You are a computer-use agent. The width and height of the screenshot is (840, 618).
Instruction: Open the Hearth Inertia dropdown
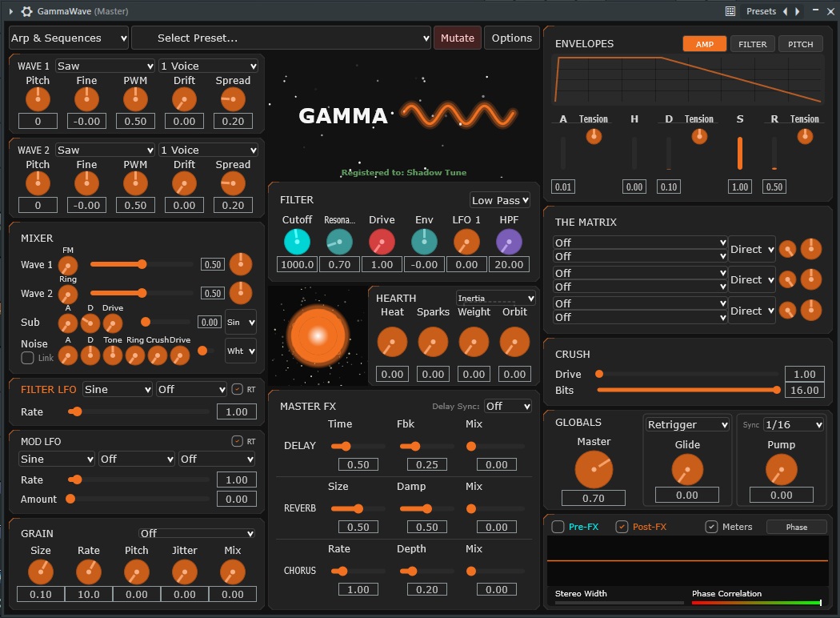click(x=495, y=298)
